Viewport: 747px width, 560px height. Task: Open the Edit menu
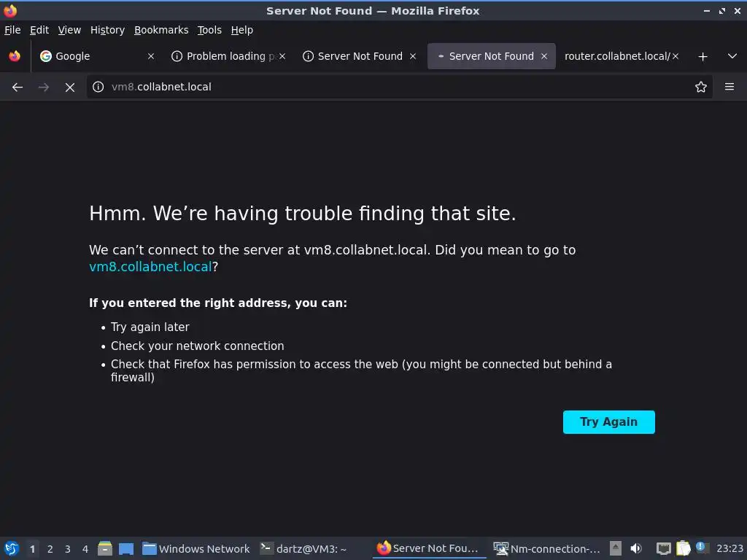click(x=39, y=30)
